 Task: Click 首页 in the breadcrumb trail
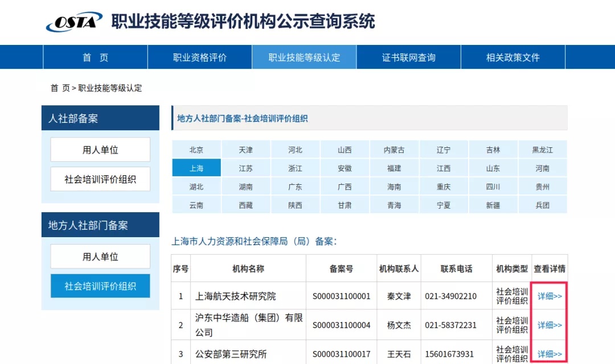tap(60, 88)
